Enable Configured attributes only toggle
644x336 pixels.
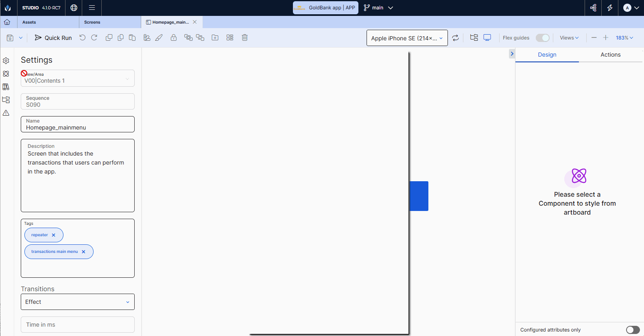point(633,330)
